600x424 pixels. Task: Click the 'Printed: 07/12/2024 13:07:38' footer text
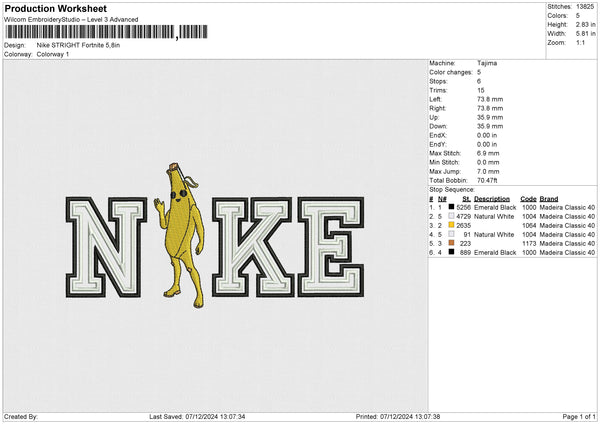(x=398, y=416)
